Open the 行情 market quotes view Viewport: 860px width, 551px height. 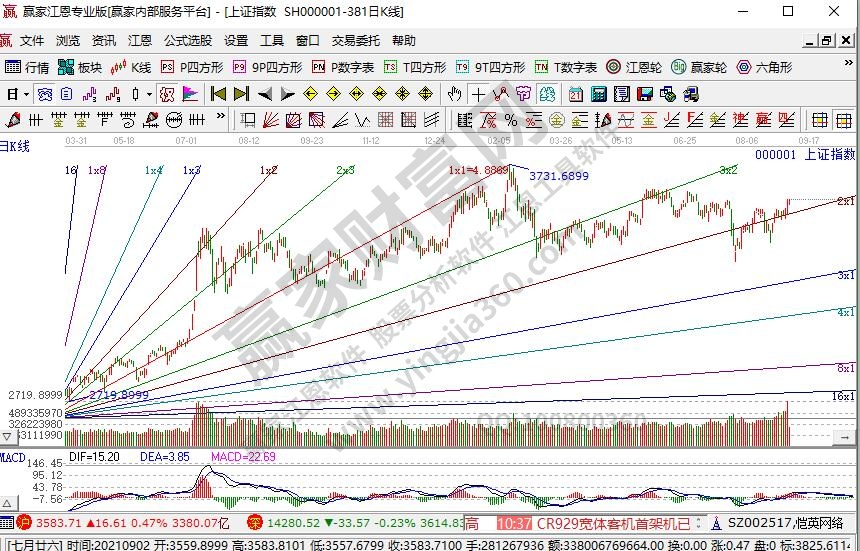(x=27, y=67)
